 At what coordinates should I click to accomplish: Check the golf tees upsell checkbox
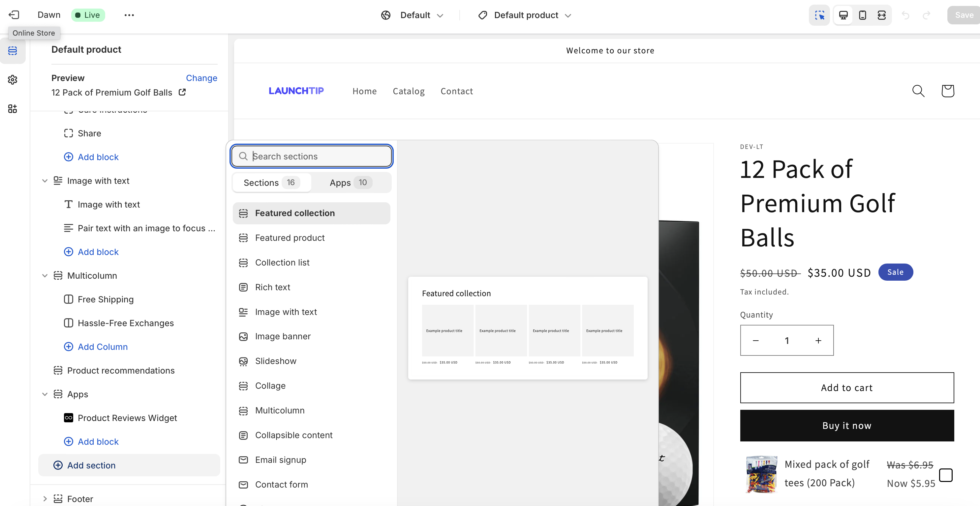click(x=945, y=475)
